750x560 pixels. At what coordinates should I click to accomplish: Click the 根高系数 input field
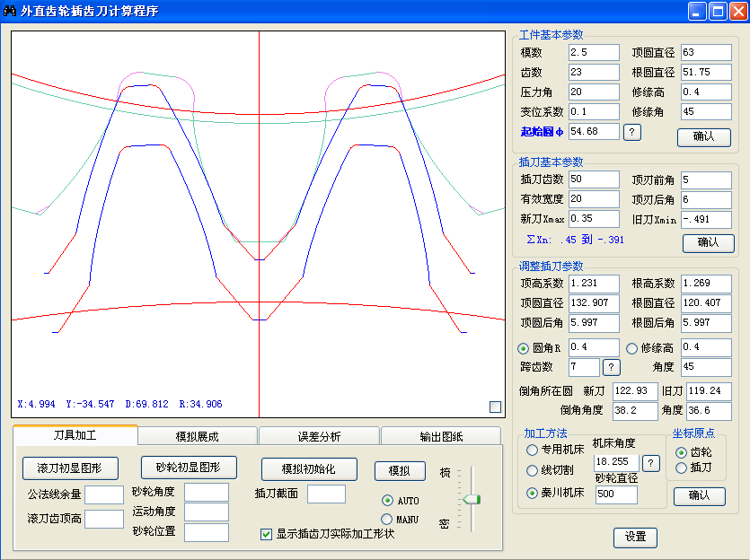click(706, 284)
